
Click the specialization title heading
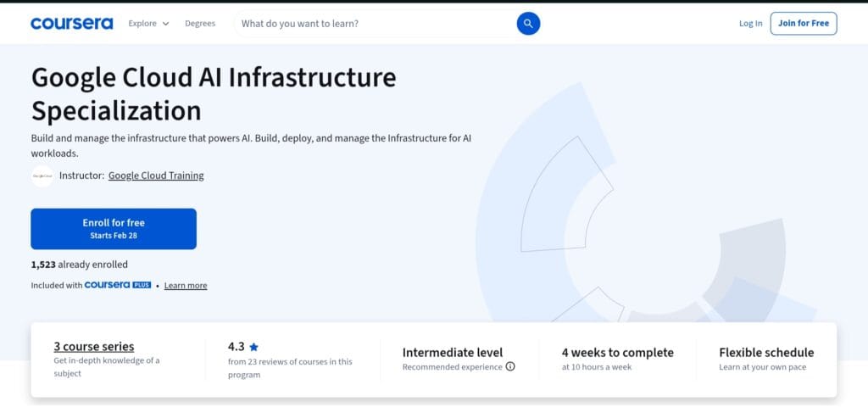214,94
